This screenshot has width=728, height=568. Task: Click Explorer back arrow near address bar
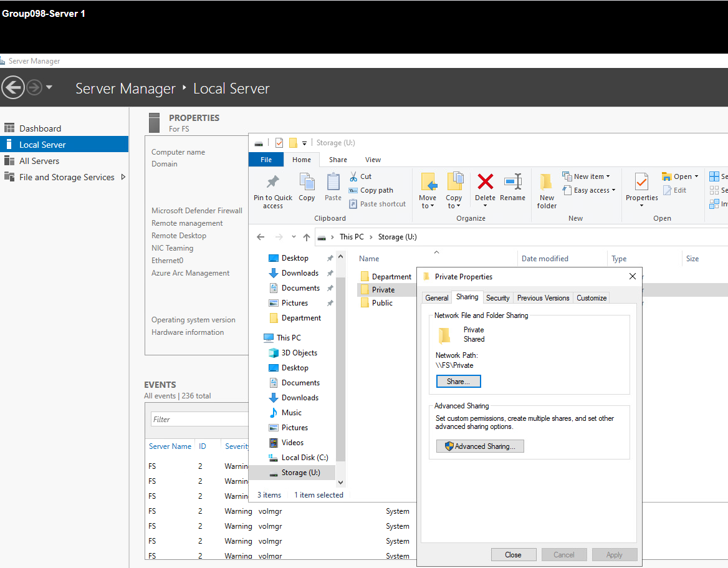coord(261,237)
